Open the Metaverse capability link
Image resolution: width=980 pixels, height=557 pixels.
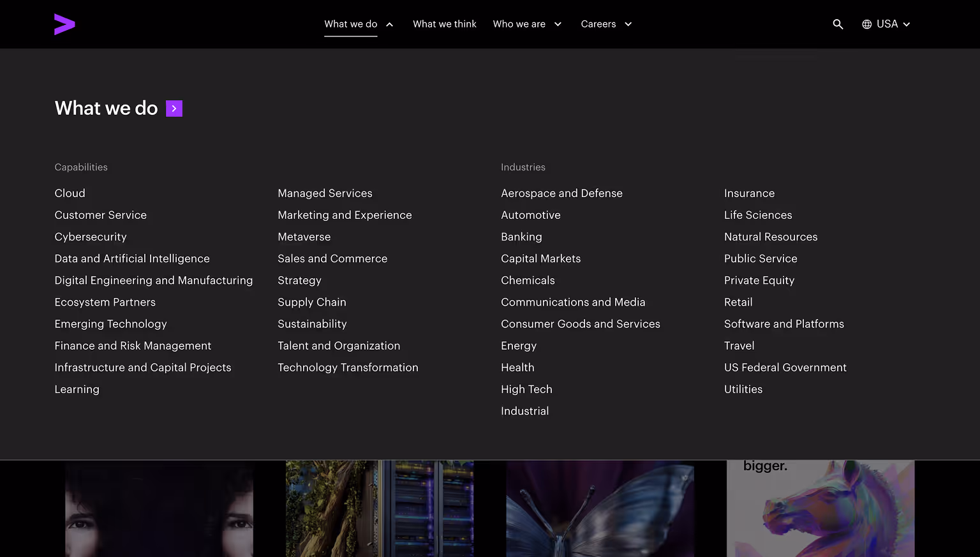(304, 237)
